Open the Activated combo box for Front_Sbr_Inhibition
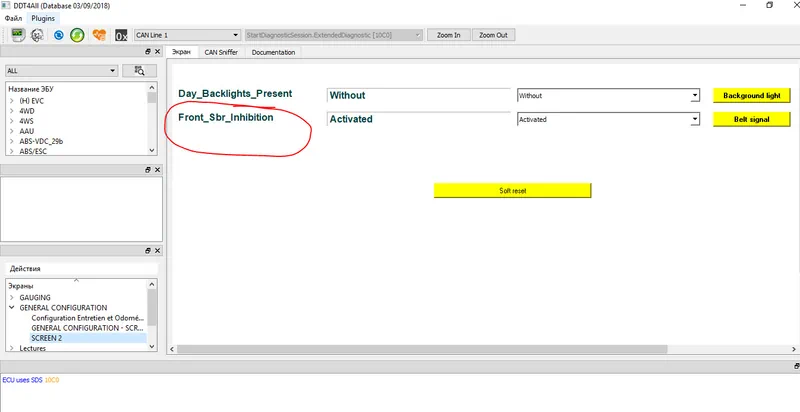 (x=608, y=119)
